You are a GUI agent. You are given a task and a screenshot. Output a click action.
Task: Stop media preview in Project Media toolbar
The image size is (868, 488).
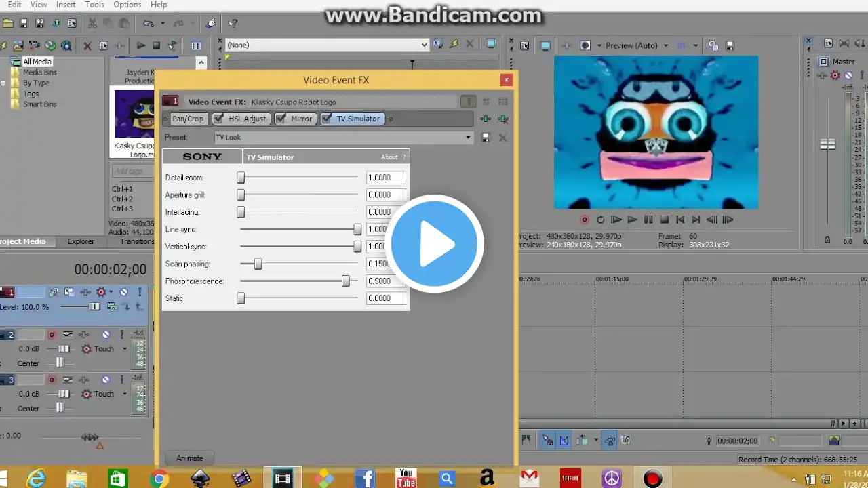coord(156,45)
